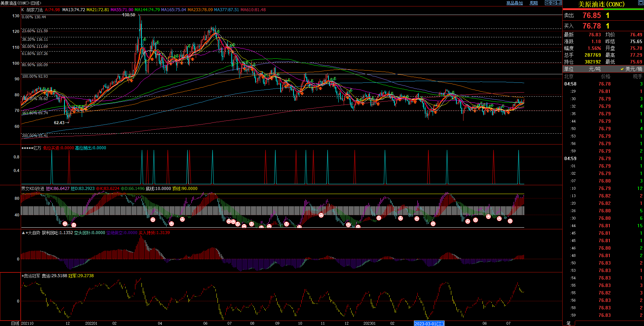Click the K icon before 胡家刀法

point(23,10)
